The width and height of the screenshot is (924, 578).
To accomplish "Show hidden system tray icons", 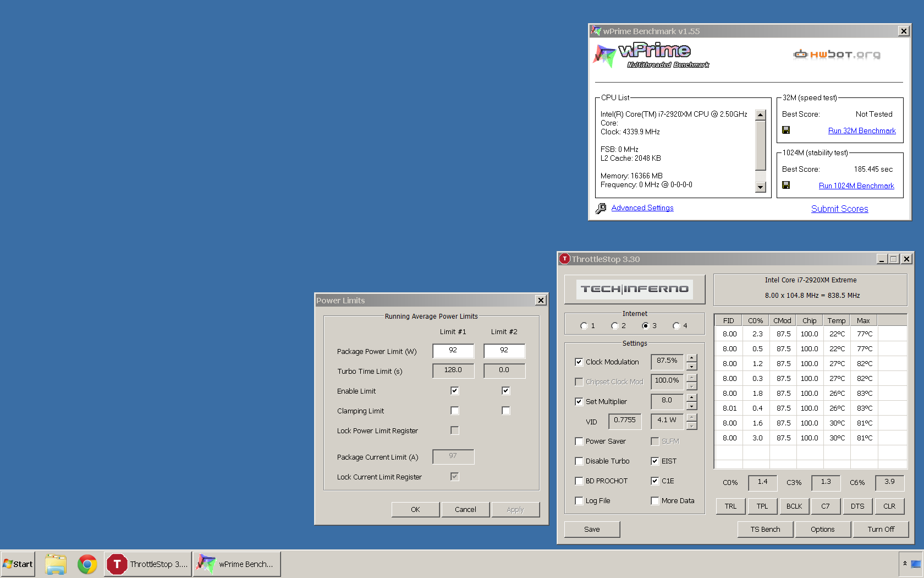I will (905, 564).
